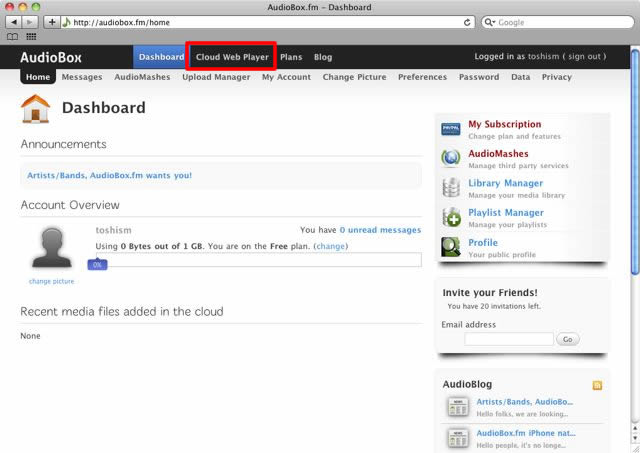This screenshot has height=453, width=640.
Task: Open the Top Sites grid icon
Action: (31, 37)
